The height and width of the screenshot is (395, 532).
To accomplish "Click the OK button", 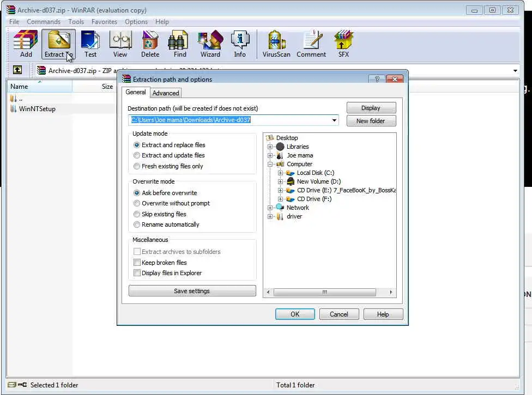I will (x=295, y=314).
